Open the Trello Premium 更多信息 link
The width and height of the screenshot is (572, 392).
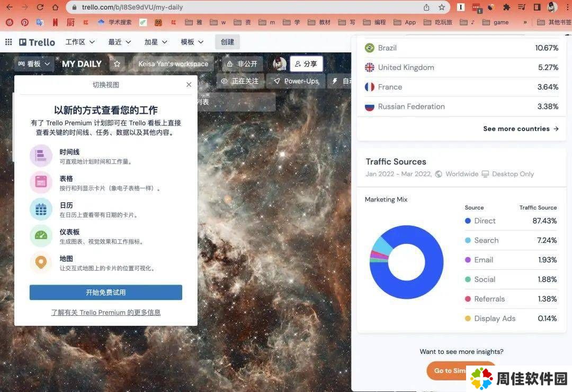(106, 312)
